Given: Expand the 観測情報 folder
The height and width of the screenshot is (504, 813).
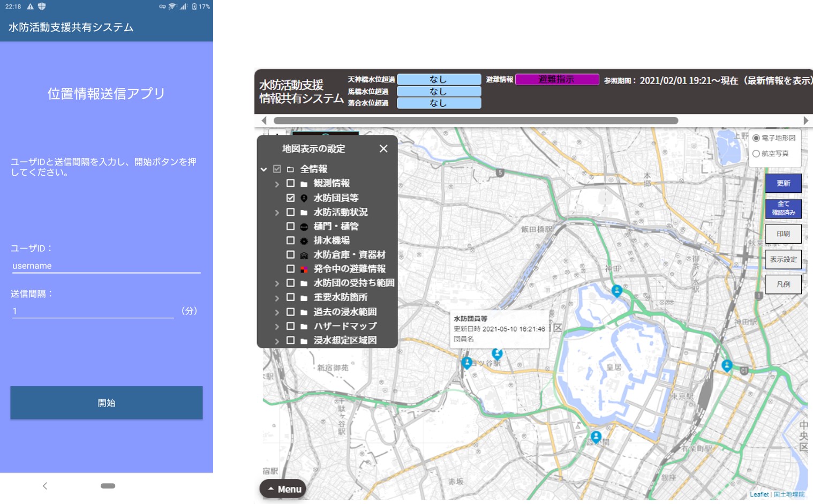Looking at the screenshot, I should (x=277, y=184).
